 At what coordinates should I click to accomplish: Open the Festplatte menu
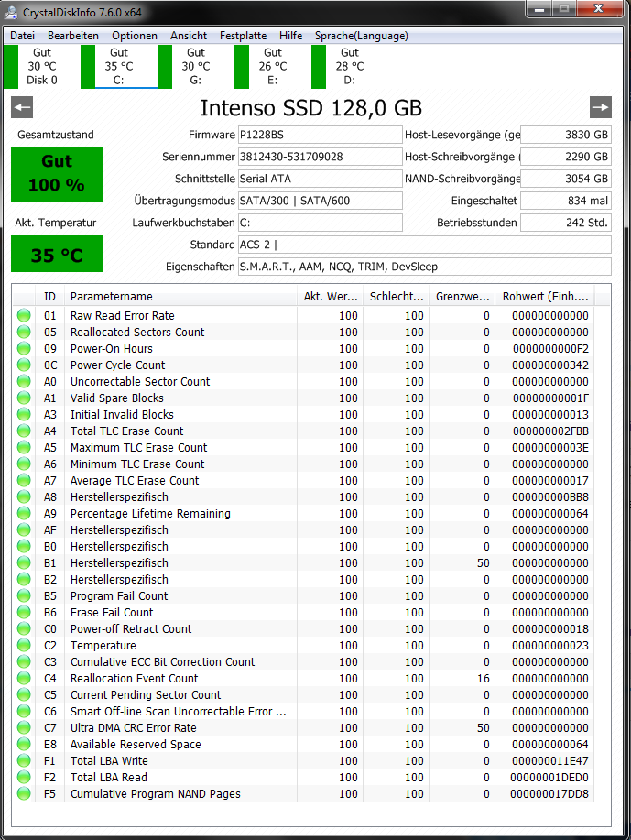244,36
